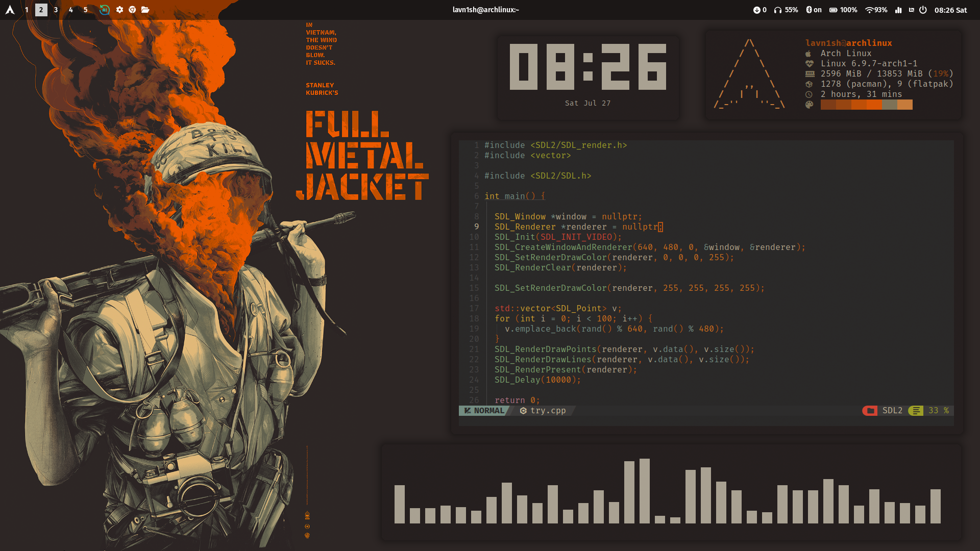The height and width of the screenshot is (551, 980).
Task: Click SDL_CreateWindowAndRenderer call
Action: coord(650,247)
